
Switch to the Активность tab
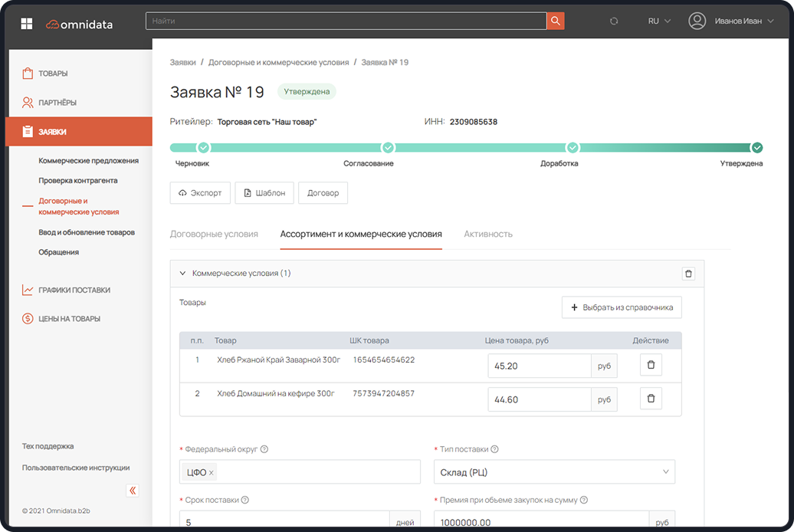coord(488,234)
